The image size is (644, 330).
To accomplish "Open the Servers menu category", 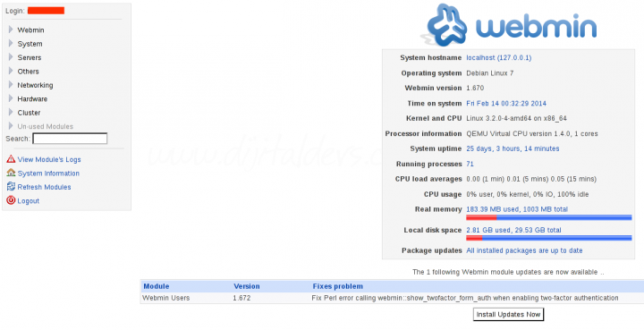I will 30,57.
